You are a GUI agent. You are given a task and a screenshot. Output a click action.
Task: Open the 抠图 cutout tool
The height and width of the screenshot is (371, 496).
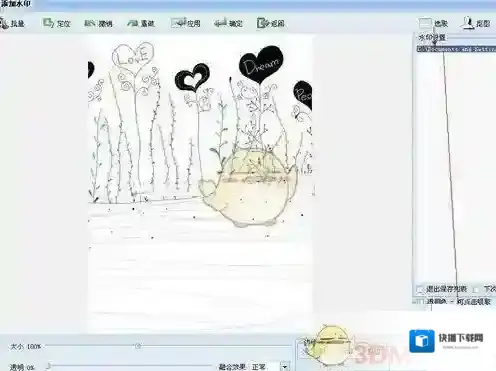tap(475, 23)
